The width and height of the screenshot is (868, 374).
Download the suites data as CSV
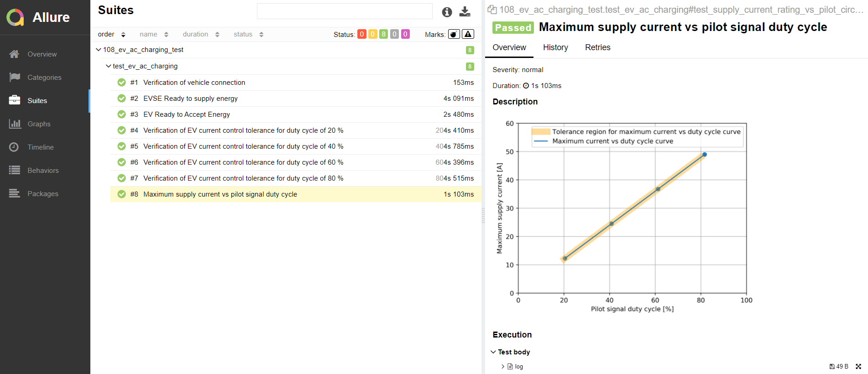tap(465, 12)
